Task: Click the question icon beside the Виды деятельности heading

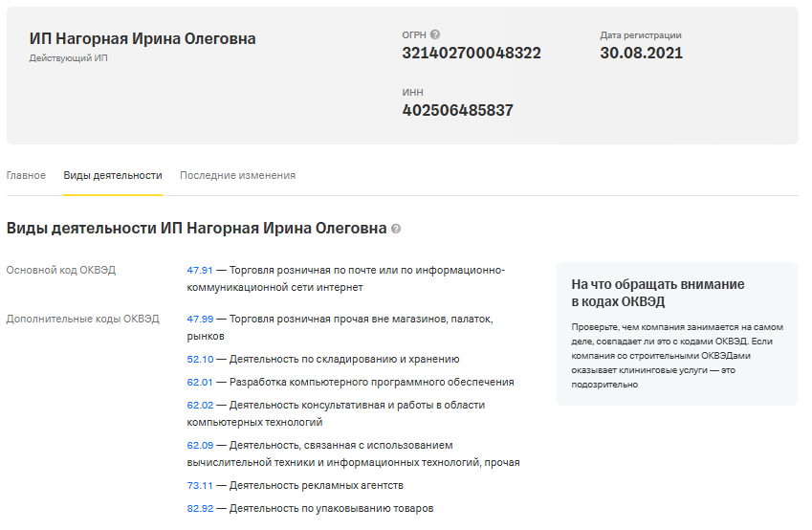Action: 396,229
